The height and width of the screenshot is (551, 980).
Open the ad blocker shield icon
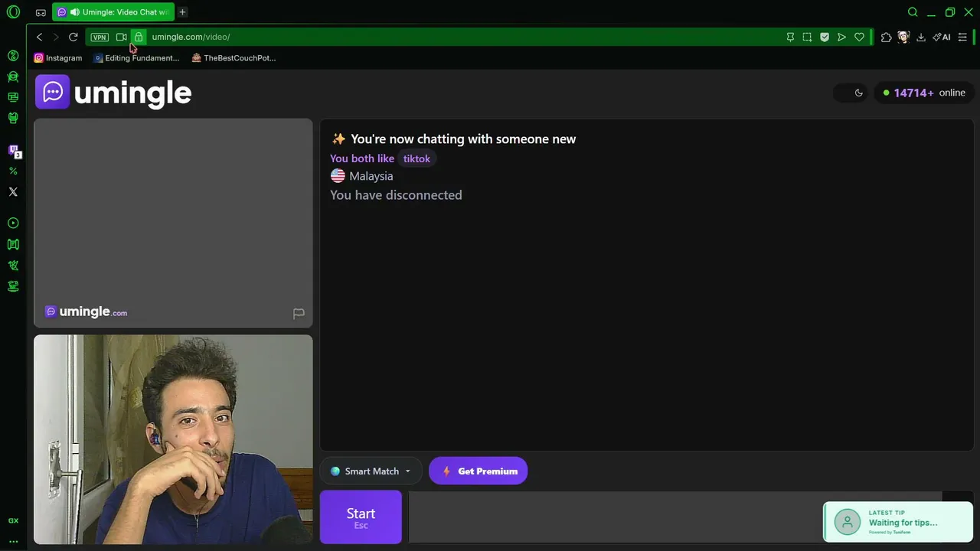(825, 37)
